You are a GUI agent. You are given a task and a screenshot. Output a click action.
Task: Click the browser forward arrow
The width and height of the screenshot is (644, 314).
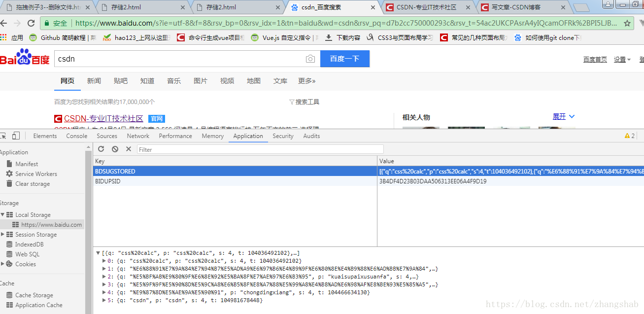point(17,23)
